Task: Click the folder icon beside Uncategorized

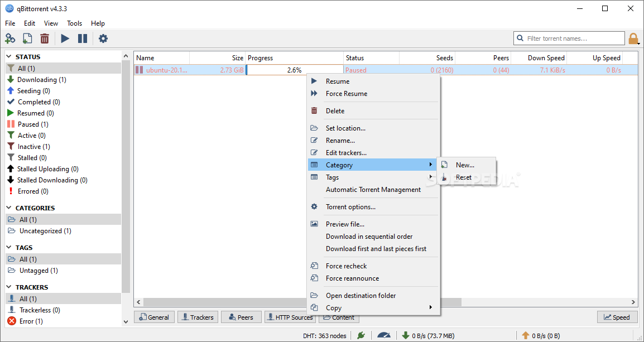Action: coord(12,231)
